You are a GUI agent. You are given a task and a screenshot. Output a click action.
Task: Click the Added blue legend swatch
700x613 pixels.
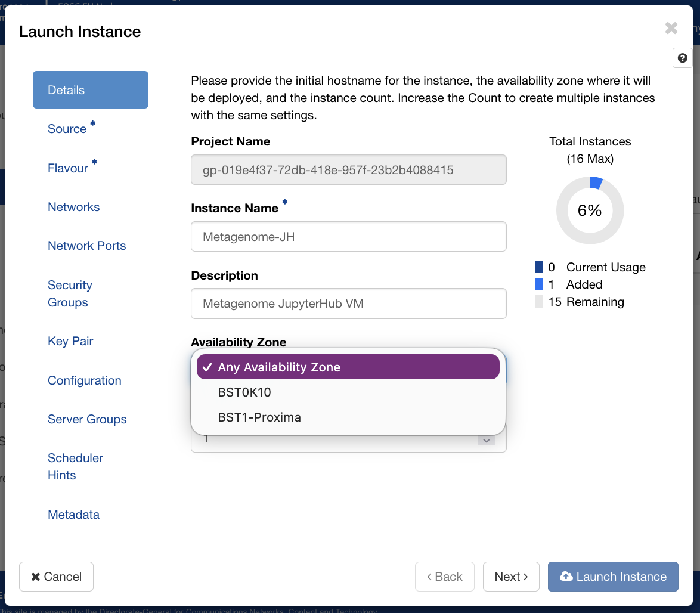[539, 284]
